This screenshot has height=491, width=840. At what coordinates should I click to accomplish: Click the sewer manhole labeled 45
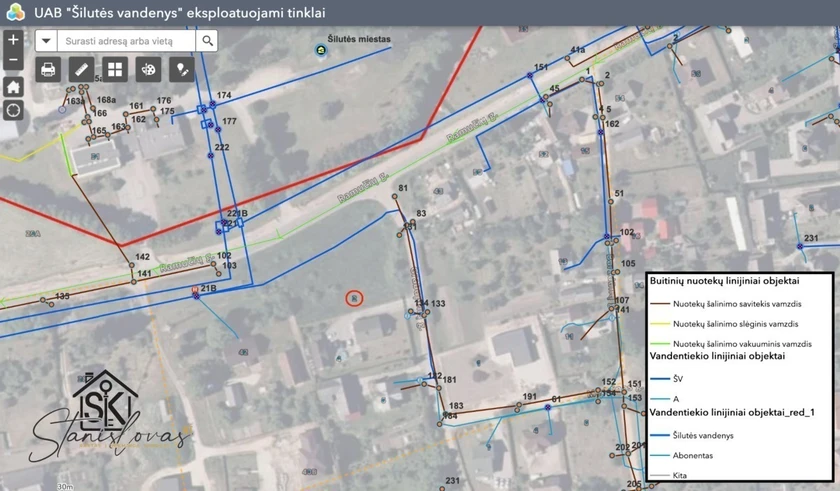546,97
